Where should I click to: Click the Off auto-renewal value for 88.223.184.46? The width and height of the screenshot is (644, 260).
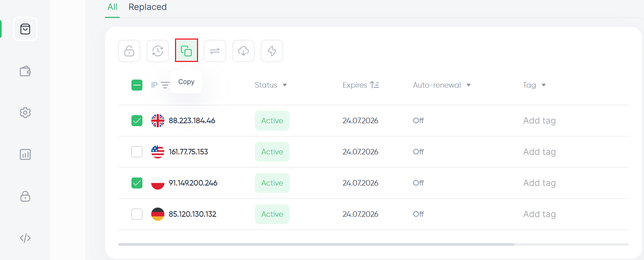418,121
